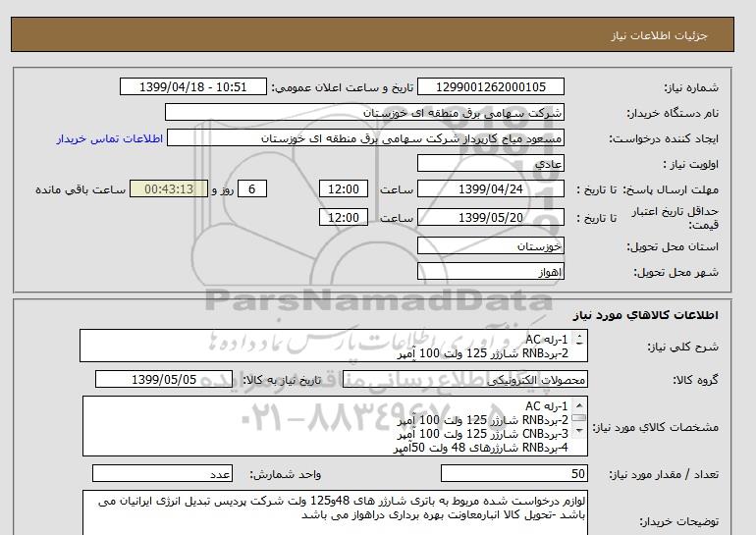This screenshot has height=535, width=756.
Task: Click the مشخصات کالای مورد نیاز text area
Action: 335,426
